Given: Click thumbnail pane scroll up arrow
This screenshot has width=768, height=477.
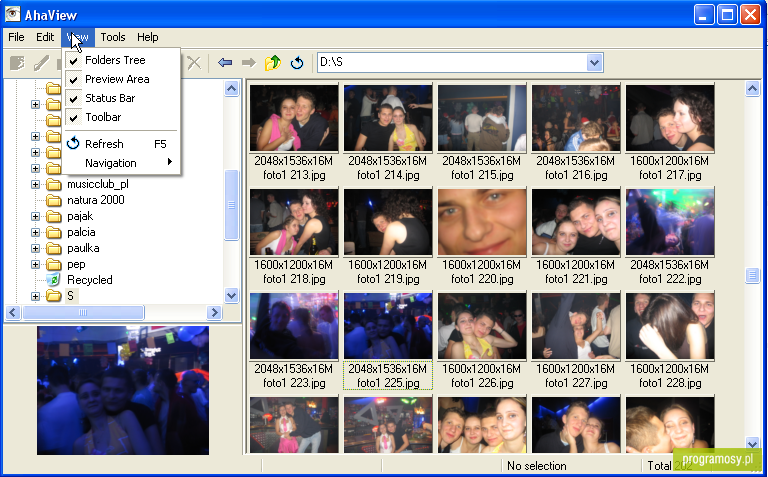Looking at the screenshot, I should 752,89.
